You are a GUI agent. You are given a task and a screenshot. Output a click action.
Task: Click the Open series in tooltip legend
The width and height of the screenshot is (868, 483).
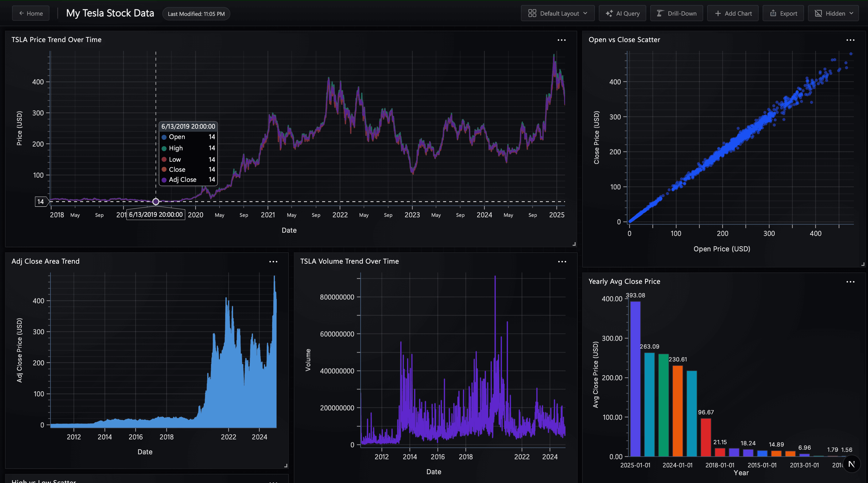(x=188, y=137)
